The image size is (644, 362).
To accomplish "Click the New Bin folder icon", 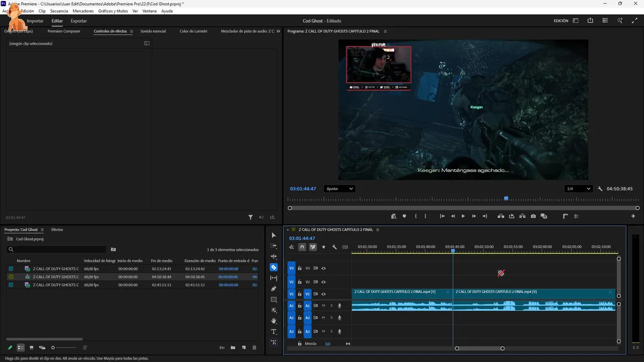I will [233, 347].
